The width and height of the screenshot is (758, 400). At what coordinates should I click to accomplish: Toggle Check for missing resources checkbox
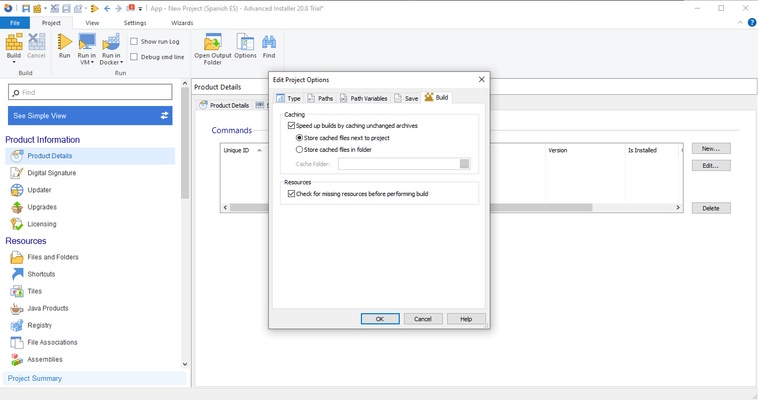point(291,194)
